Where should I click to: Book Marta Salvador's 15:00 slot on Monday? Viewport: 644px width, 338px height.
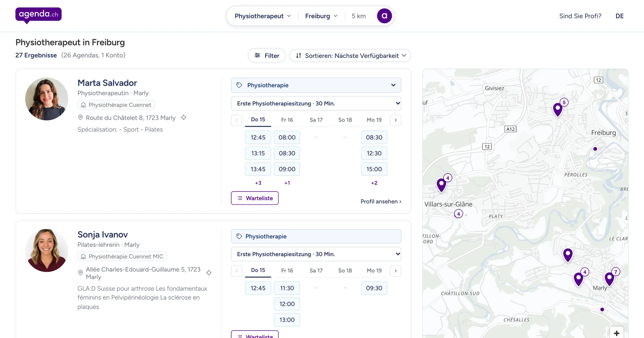(x=374, y=169)
